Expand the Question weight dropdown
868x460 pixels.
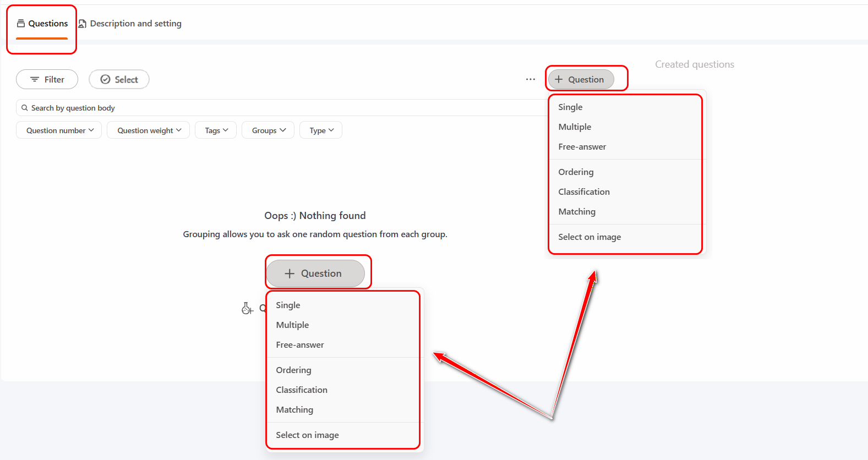tap(148, 130)
